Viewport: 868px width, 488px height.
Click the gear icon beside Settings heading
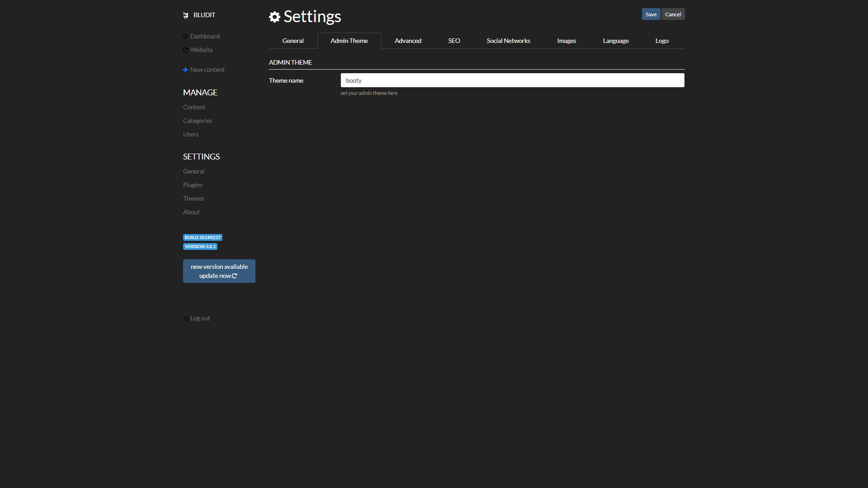pos(274,17)
